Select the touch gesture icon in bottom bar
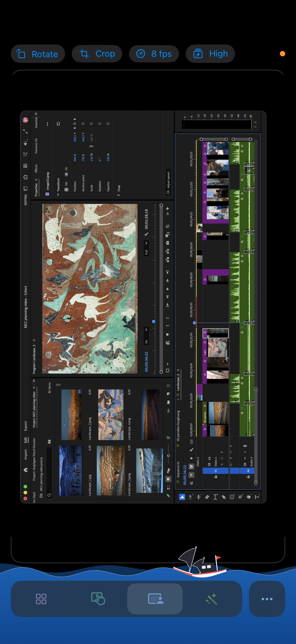Image resolution: width=296 pixels, height=644 pixels. click(x=98, y=599)
